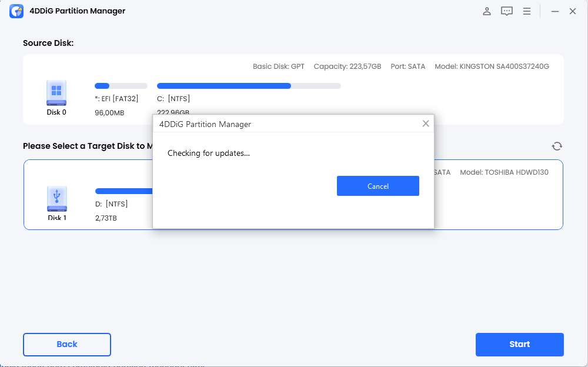This screenshot has width=588, height=367.
Task: Click the C: NTFS partition usage bar
Action: (249, 86)
